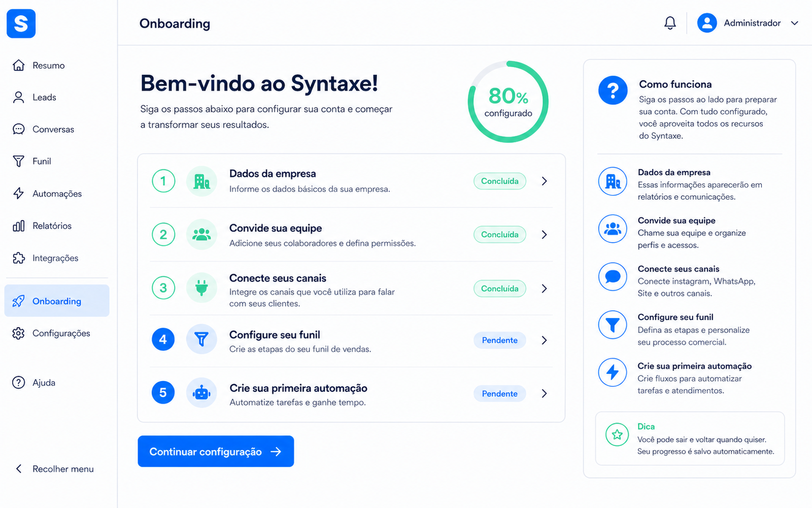The height and width of the screenshot is (508, 812).
Task: Click the 'Bem-vindo ao Syntaxe!' heading
Action: click(259, 83)
